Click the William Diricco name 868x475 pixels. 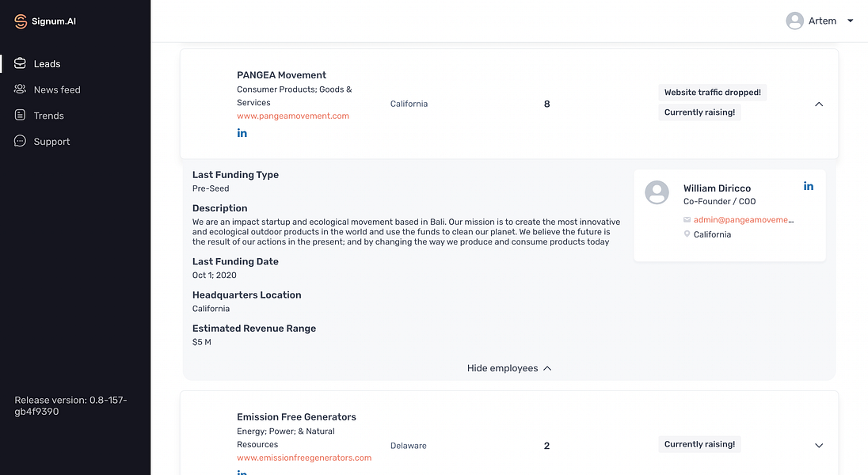(x=717, y=188)
